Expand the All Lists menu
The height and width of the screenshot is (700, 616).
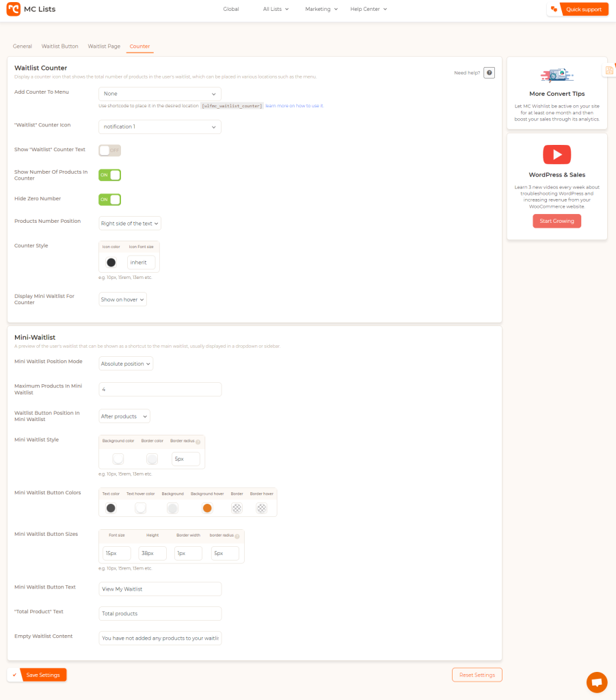[276, 9]
